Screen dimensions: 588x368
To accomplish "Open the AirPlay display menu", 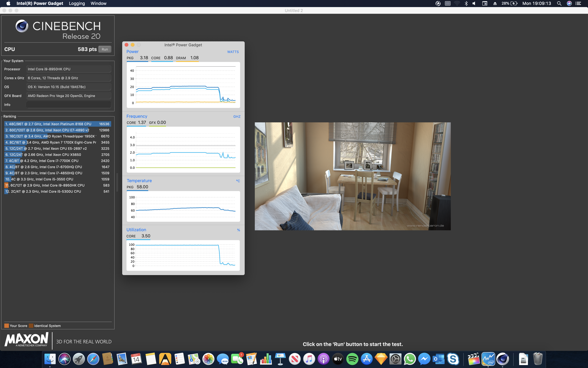I will (448, 3).
